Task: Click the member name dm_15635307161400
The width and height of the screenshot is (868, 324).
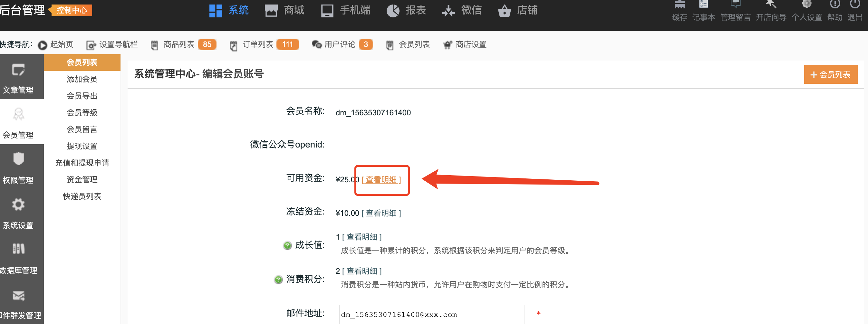Action: [373, 112]
